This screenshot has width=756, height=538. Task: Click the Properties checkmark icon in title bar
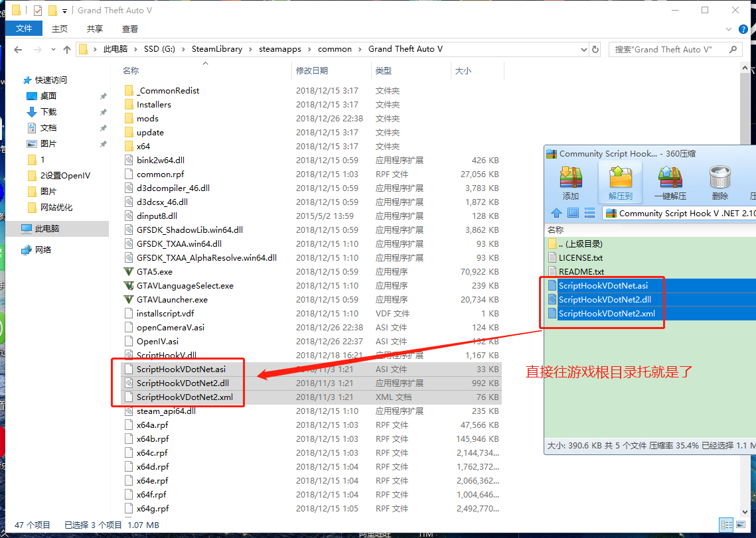(x=38, y=10)
